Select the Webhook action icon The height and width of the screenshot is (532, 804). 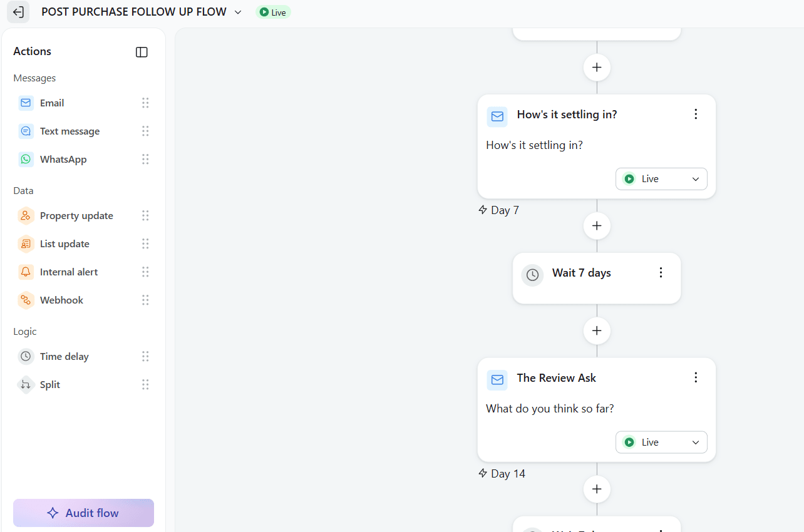pyautogui.click(x=26, y=300)
